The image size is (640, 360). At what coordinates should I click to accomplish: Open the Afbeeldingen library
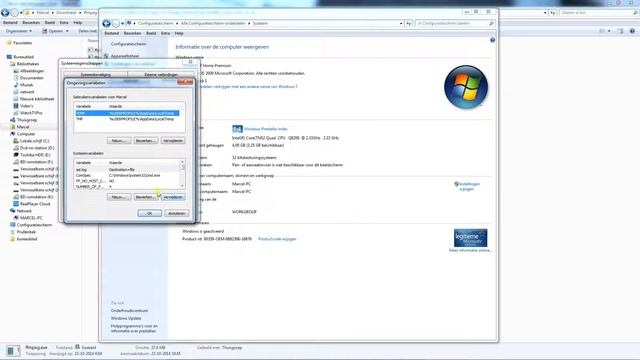tap(32, 71)
